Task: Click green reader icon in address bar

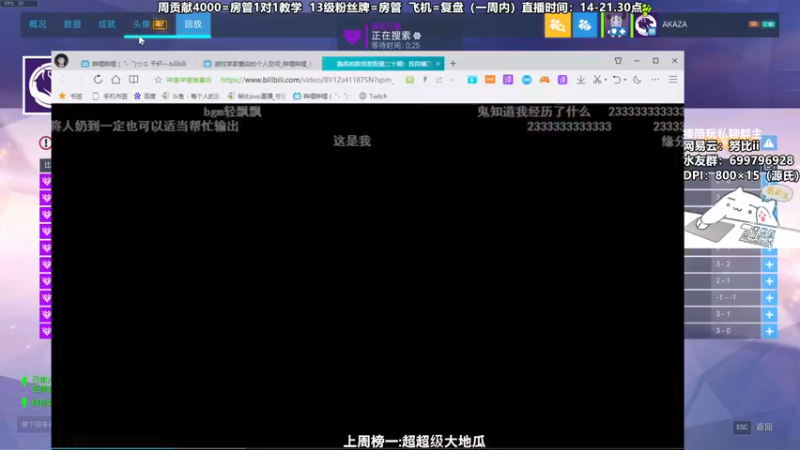Action: pos(410,80)
